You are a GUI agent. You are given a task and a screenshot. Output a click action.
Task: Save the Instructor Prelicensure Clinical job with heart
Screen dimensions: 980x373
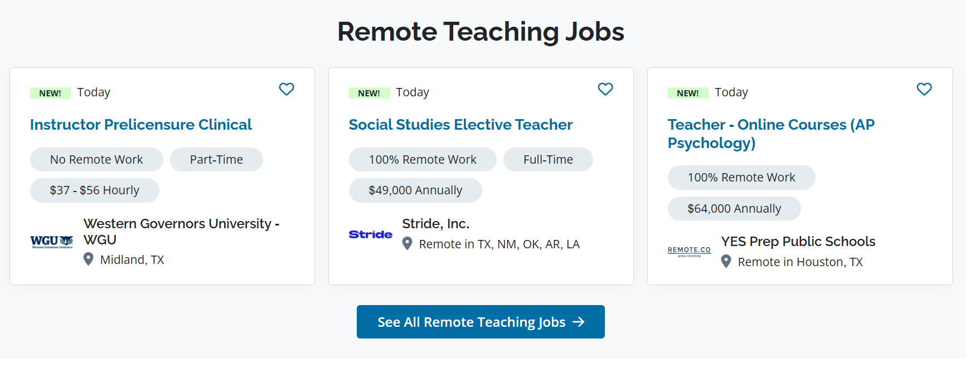coord(287,89)
